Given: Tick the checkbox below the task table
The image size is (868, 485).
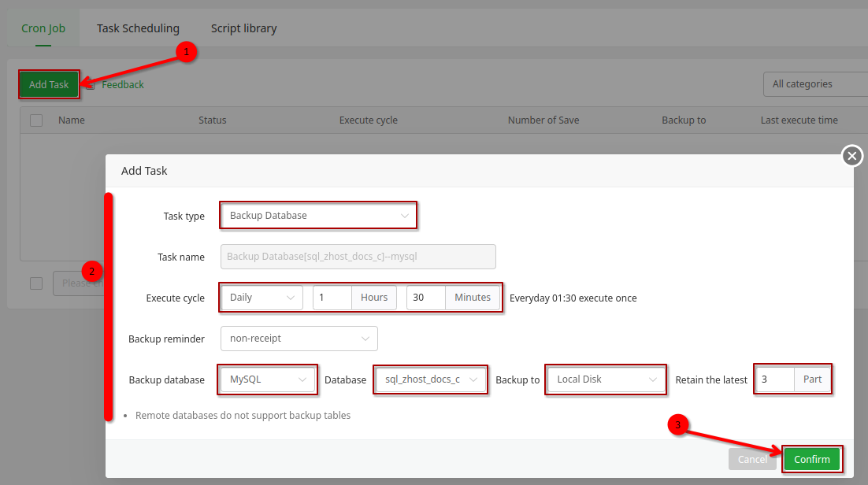Looking at the screenshot, I should point(36,283).
